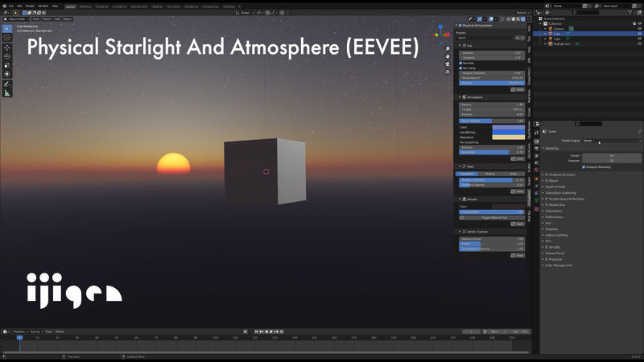644x362 pixels.
Task: Open the Window menu
Action: 43,6
